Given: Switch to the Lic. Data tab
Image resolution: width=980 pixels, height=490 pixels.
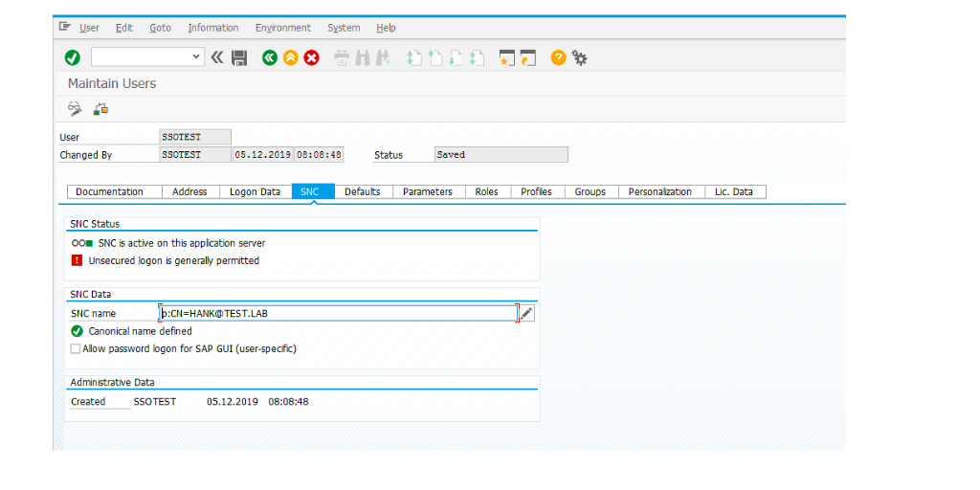Looking at the screenshot, I should pos(735,191).
